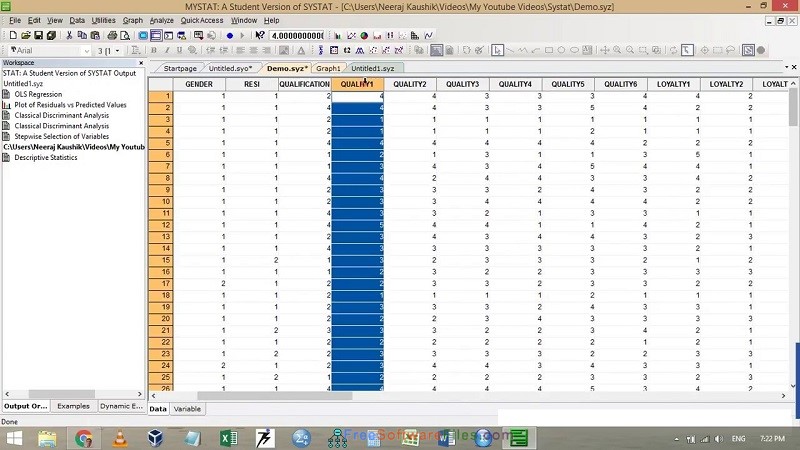
Task: Click the Italic formatting icon
Action: pos(166,50)
